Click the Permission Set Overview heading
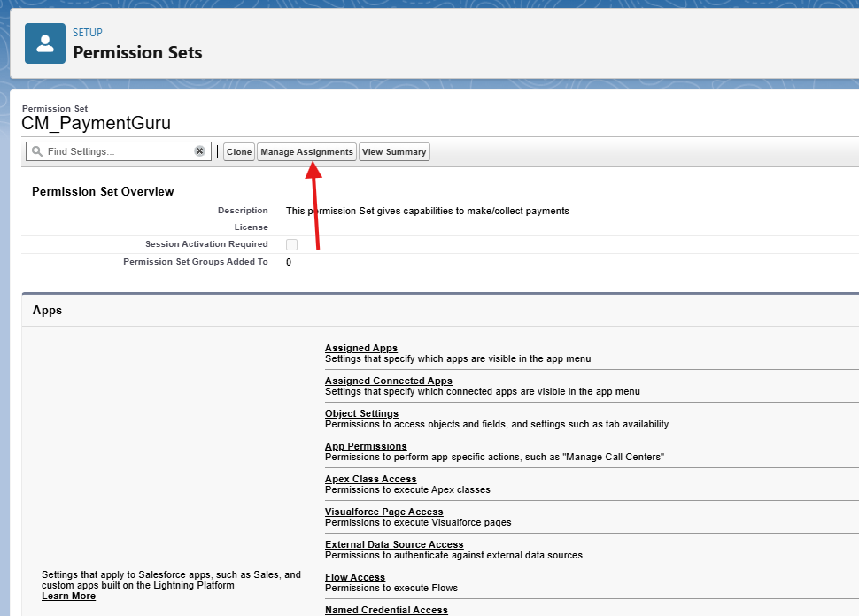859x616 pixels. point(103,192)
